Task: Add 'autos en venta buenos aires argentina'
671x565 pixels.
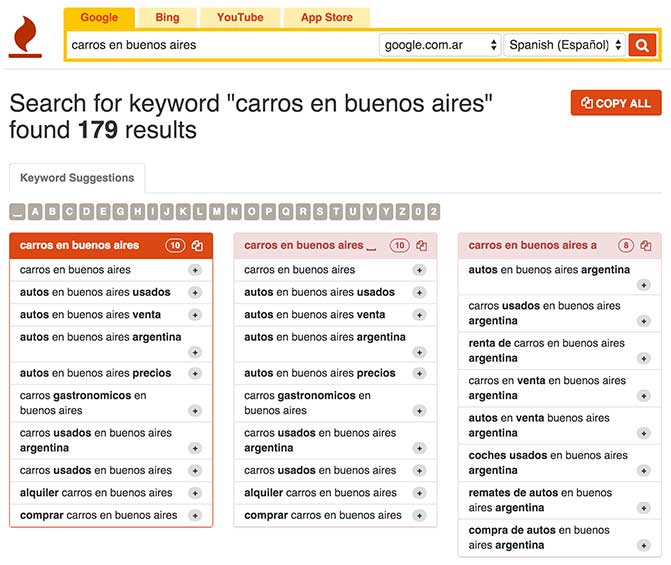Action: pos(644,433)
